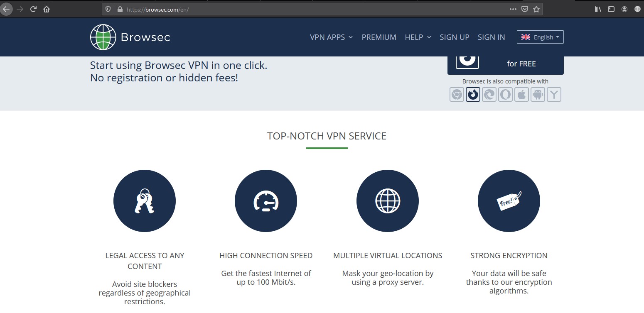644x313 pixels.
Task: Click the LEGAL ACCESS TO ANY CONTENT title
Action: (145, 261)
